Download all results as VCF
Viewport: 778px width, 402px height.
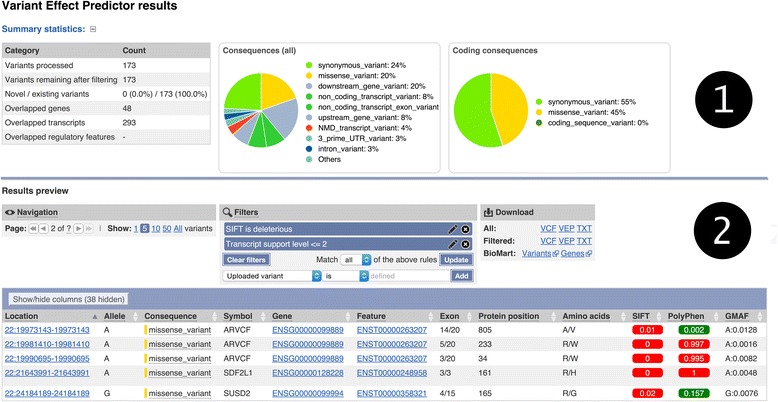click(548, 228)
